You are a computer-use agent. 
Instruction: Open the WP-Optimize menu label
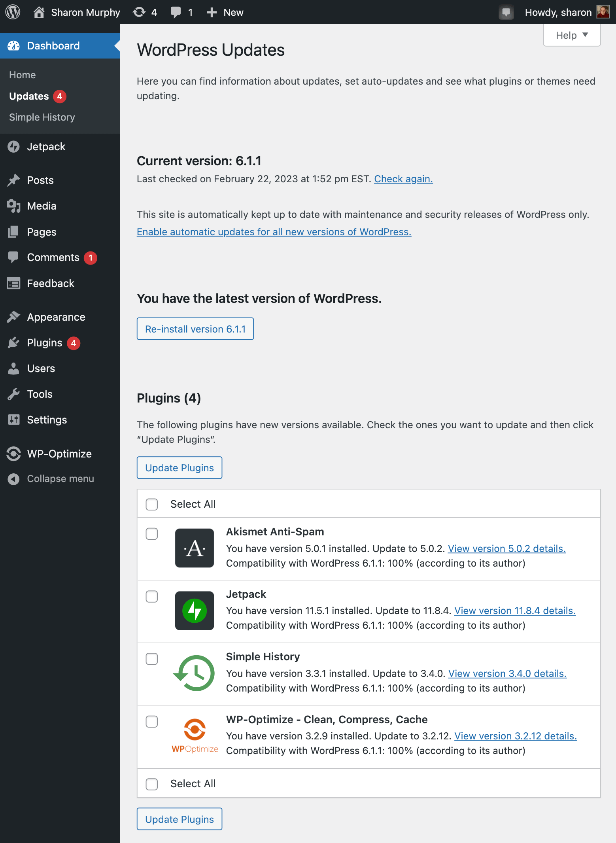click(59, 454)
